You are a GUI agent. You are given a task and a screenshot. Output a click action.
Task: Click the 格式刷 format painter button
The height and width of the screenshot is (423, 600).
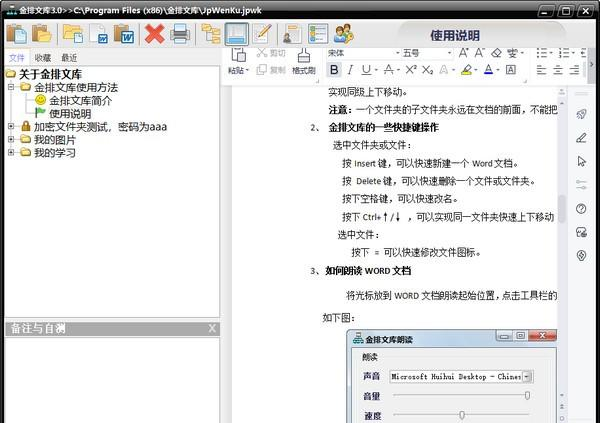[x=304, y=61]
